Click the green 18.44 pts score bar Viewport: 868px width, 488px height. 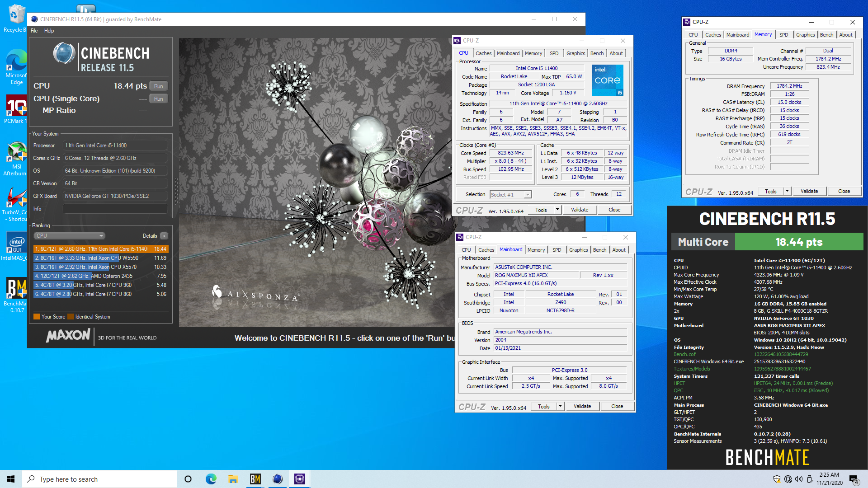pyautogui.click(x=799, y=242)
